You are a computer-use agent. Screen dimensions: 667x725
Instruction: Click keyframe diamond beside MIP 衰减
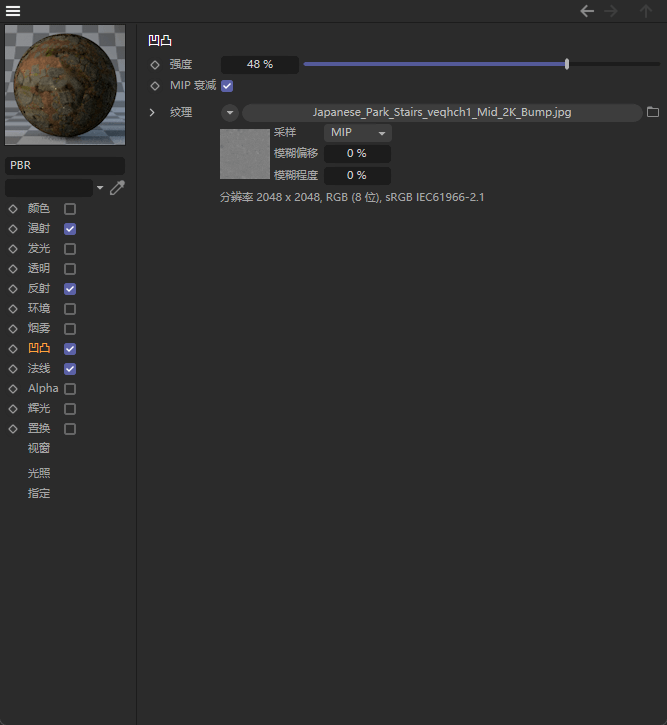click(155, 86)
